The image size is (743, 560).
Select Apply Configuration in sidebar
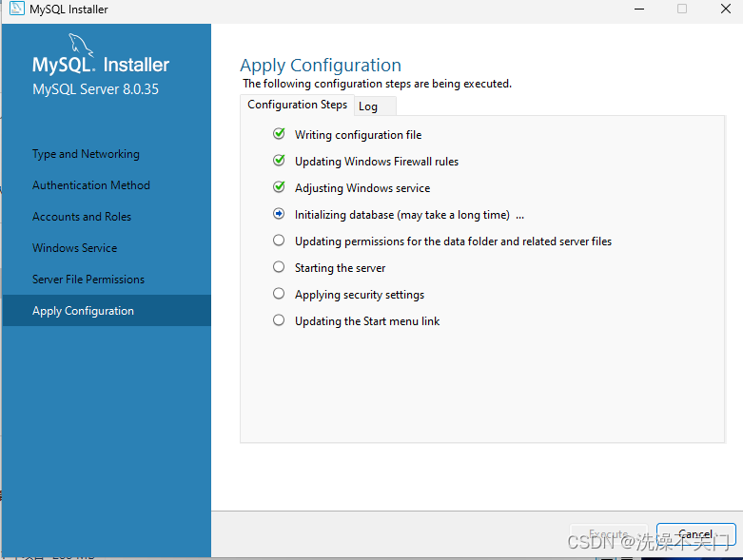pos(107,311)
